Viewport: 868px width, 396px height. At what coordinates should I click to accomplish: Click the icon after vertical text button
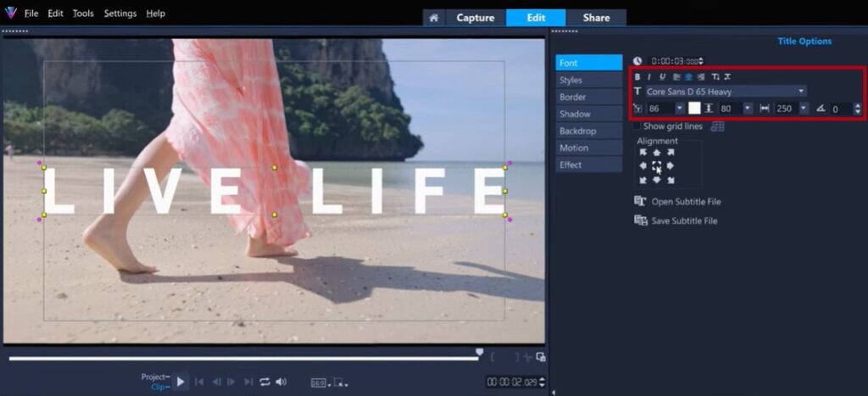727,77
